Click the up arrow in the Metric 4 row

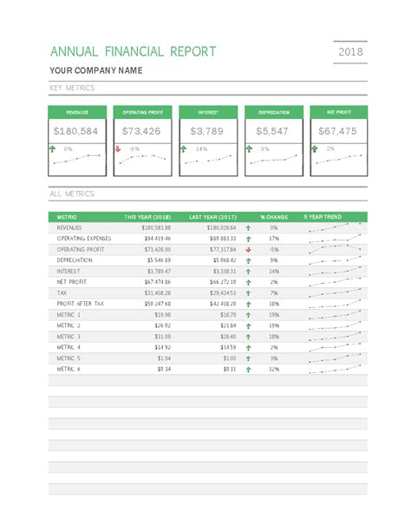click(248, 347)
